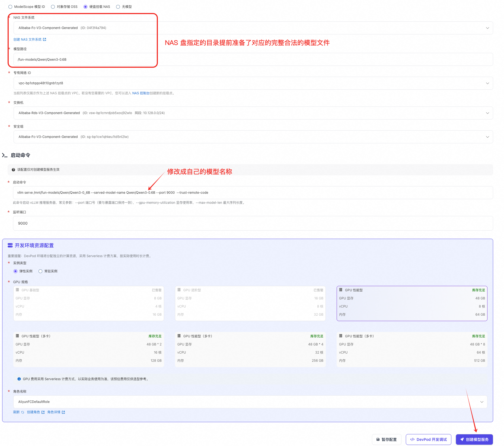This screenshot has width=504, height=446.
Task: Select the GPU 性能型 48 GB card
Action: 412,303
